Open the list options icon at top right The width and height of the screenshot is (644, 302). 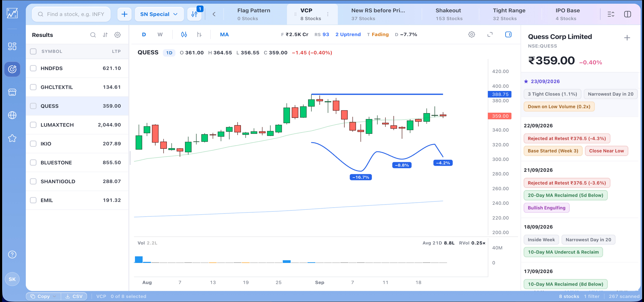click(611, 14)
